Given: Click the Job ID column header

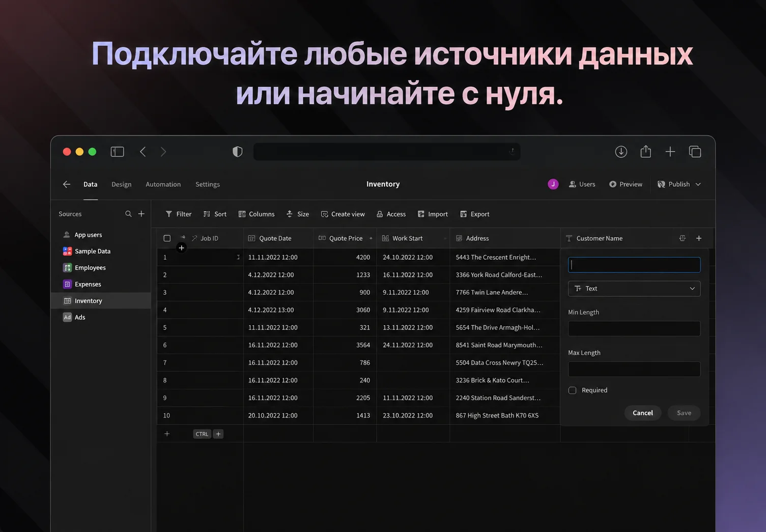Looking at the screenshot, I should pyautogui.click(x=209, y=238).
